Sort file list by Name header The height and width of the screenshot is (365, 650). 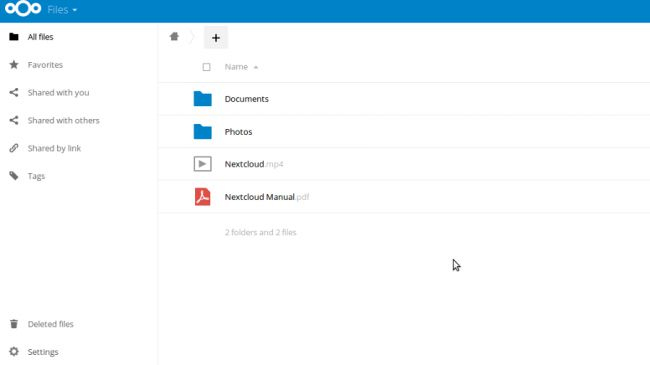click(x=236, y=67)
